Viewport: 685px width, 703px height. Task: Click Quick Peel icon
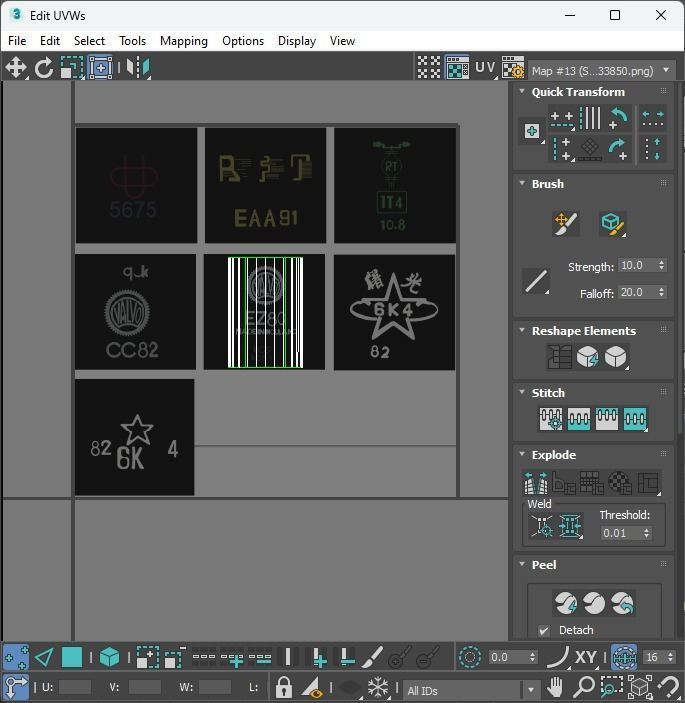566,603
